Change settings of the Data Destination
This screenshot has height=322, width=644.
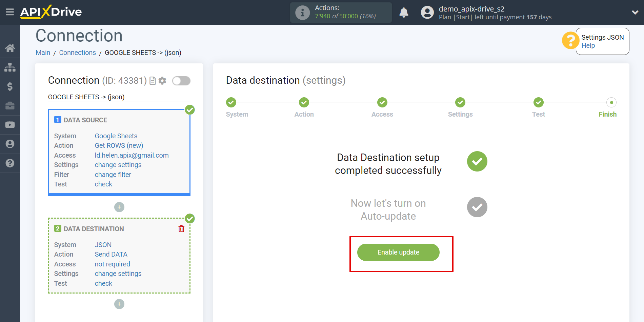(118, 274)
